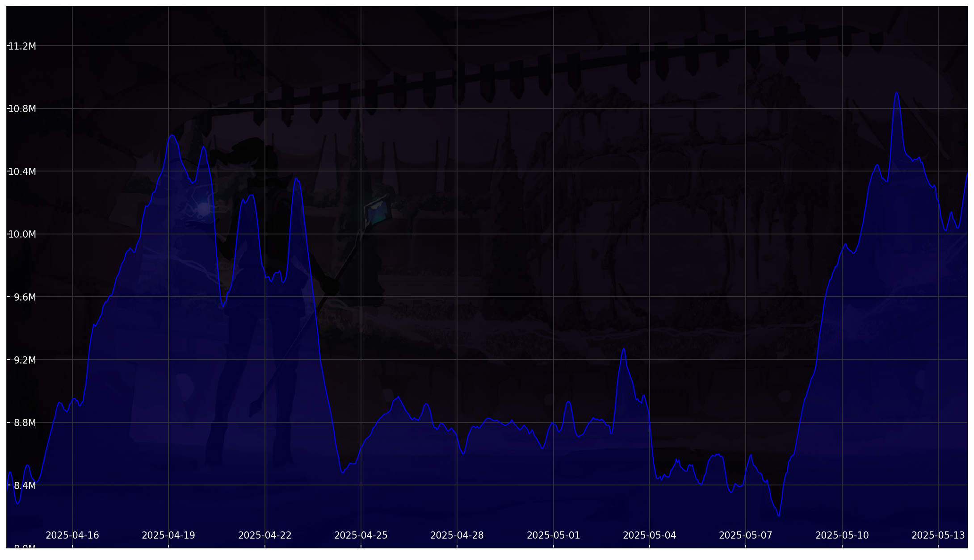974x560 pixels.
Task: Click the lowest chart trough after 2025-05-07
Action: pyautogui.click(x=779, y=516)
